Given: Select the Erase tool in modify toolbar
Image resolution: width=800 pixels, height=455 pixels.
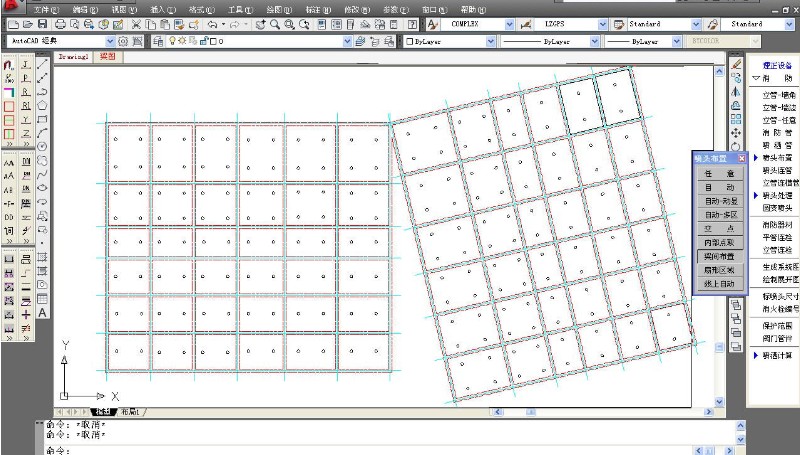Looking at the screenshot, I should pos(736,64).
